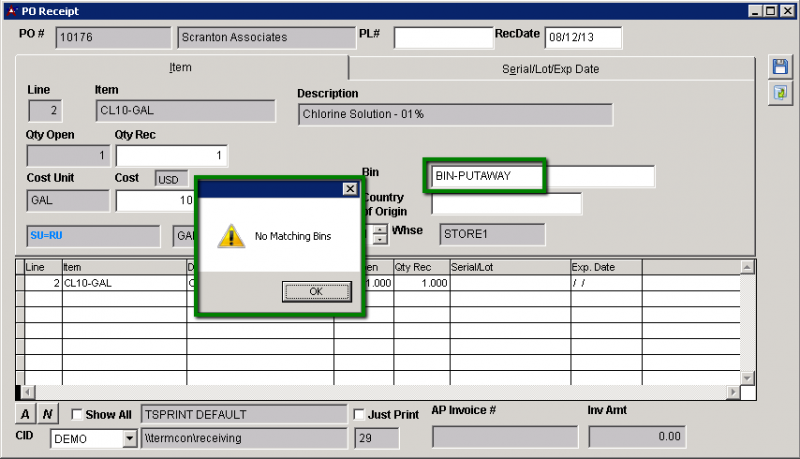The width and height of the screenshot is (800, 459).
Task: Open the CID DEMO dropdown
Action: point(129,438)
